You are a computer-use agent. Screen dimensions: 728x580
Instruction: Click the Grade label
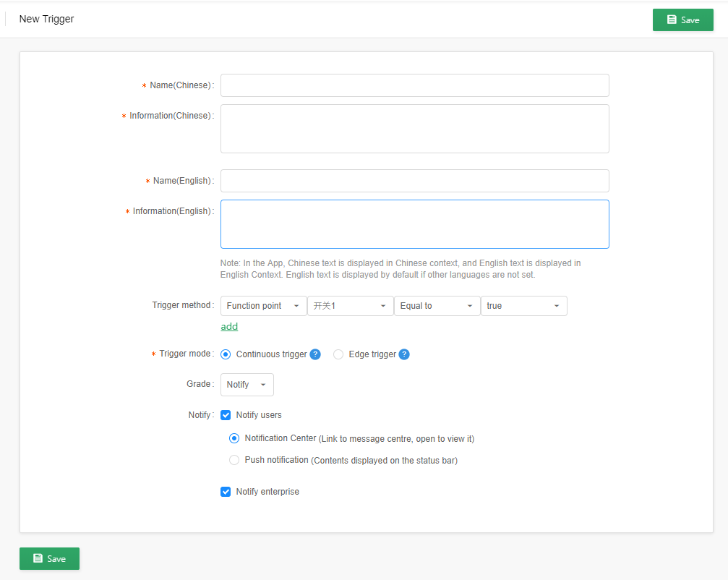(200, 384)
